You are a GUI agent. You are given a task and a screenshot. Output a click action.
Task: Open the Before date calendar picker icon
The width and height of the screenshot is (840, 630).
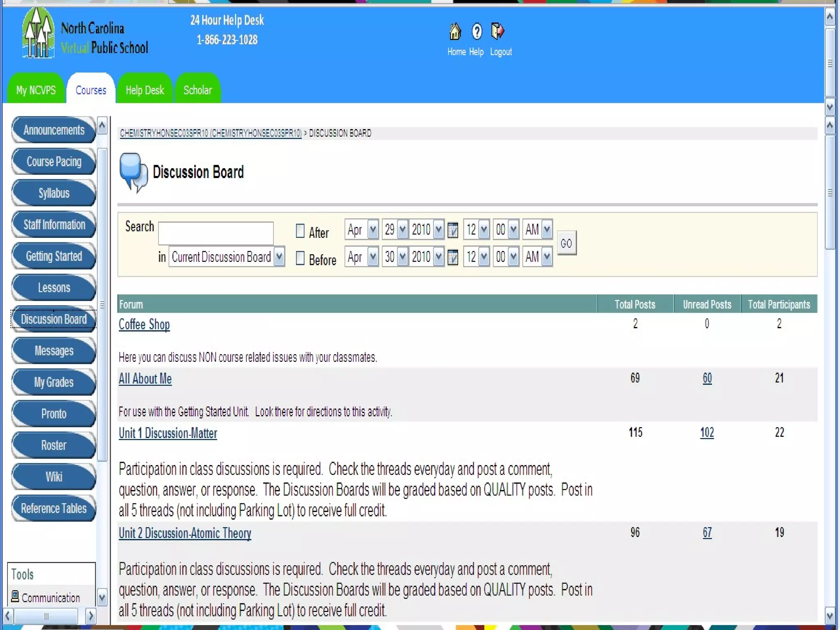pyautogui.click(x=452, y=258)
